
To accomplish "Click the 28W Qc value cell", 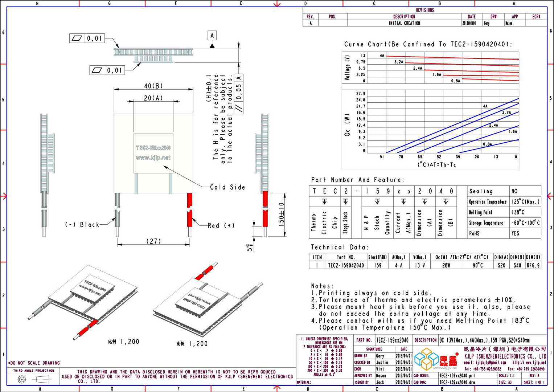I will pyautogui.click(x=446, y=265).
